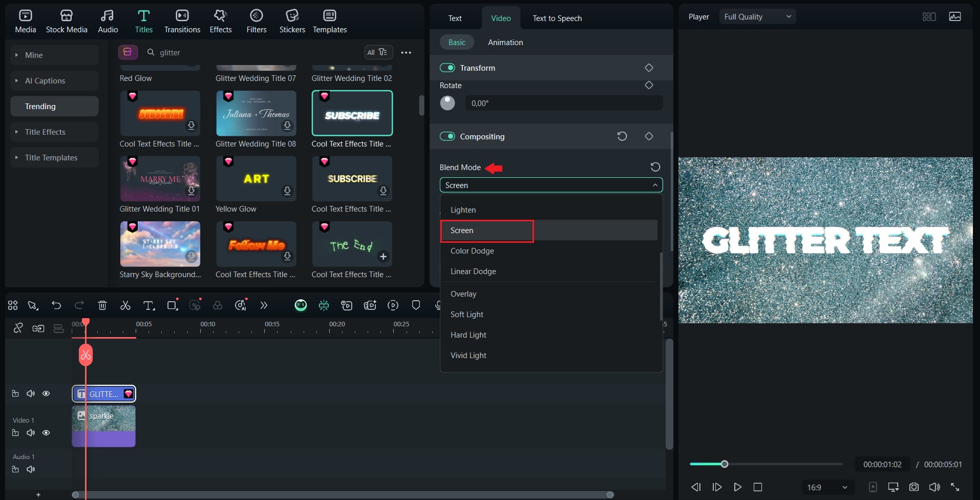Expand more tools with double chevron
This screenshot has height=500, width=980.
(x=264, y=305)
